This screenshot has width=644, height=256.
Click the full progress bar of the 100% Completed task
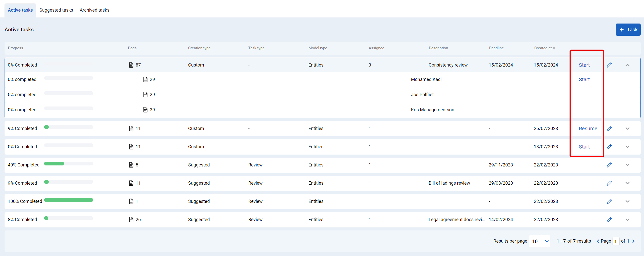pos(69,200)
